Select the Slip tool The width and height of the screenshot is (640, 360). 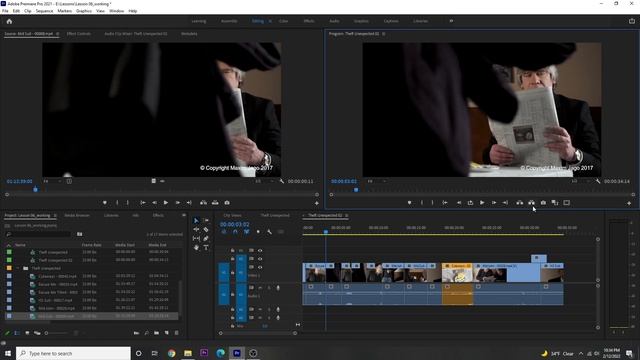tap(196, 238)
